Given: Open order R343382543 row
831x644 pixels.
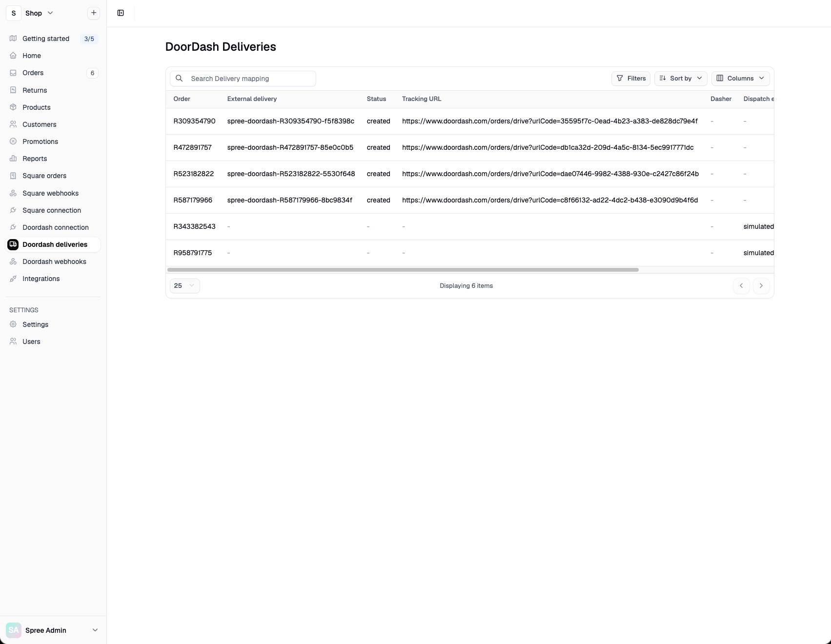Looking at the screenshot, I should [x=470, y=226].
